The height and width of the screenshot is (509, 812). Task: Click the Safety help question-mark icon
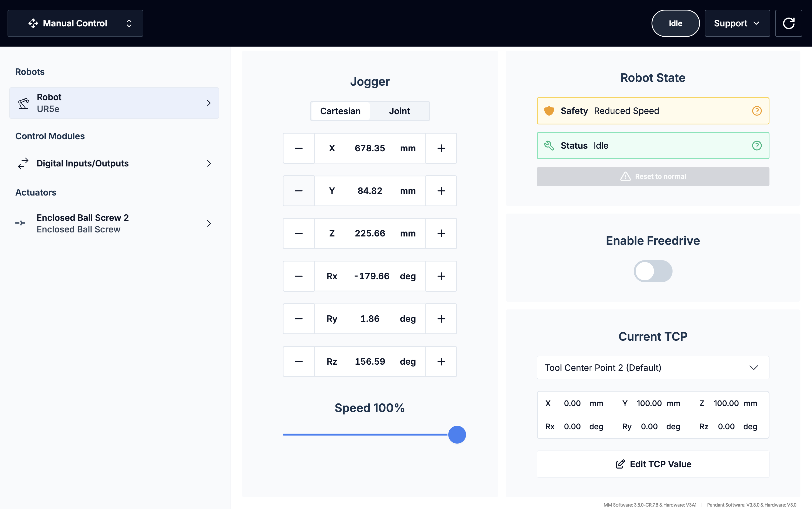pyautogui.click(x=757, y=111)
